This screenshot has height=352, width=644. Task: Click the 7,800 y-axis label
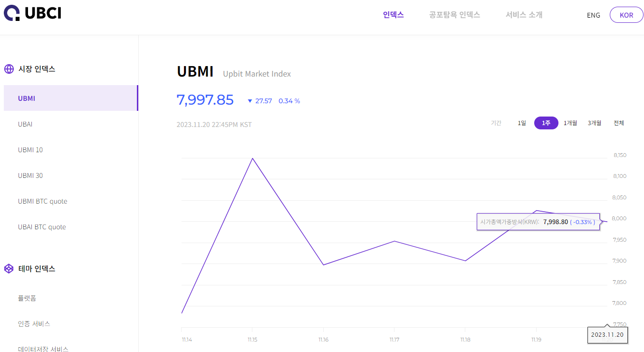[620, 303]
